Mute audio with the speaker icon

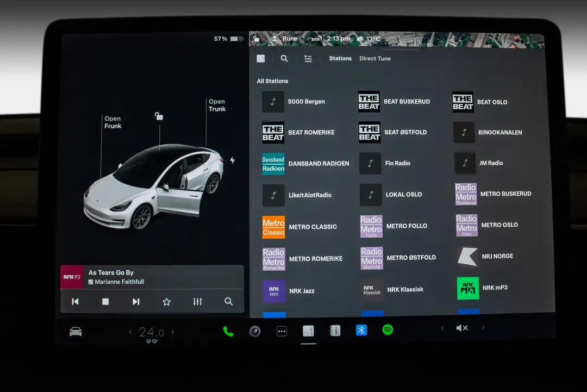pyautogui.click(x=461, y=328)
